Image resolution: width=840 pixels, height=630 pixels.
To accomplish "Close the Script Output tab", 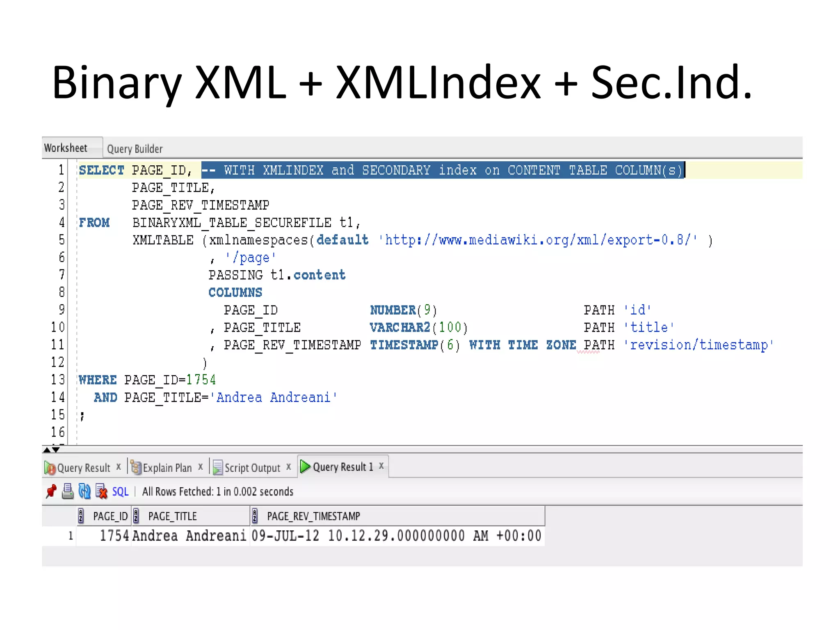I will tap(289, 466).
